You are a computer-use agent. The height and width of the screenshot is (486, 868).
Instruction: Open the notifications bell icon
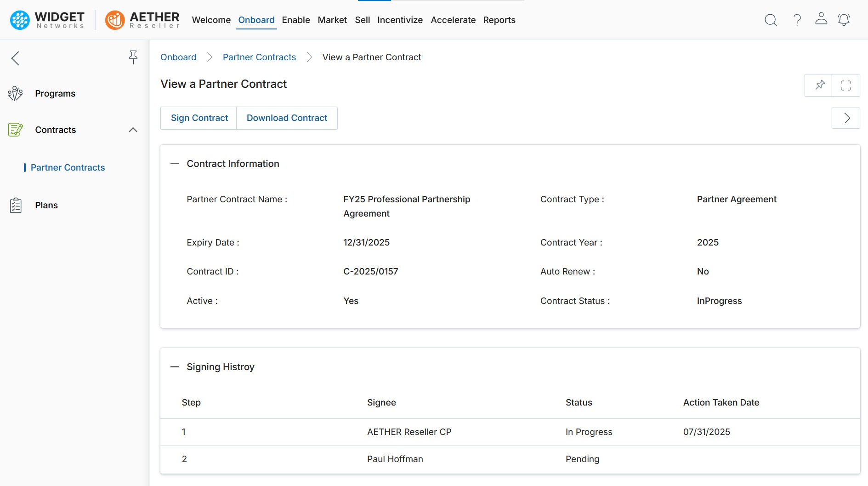[844, 20]
